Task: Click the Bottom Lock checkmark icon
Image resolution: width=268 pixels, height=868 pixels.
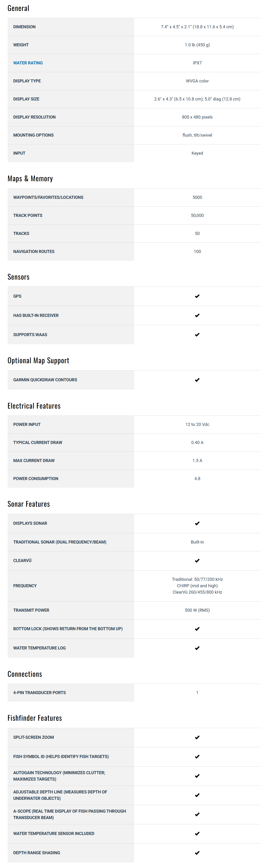Action: [x=197, y=629]
